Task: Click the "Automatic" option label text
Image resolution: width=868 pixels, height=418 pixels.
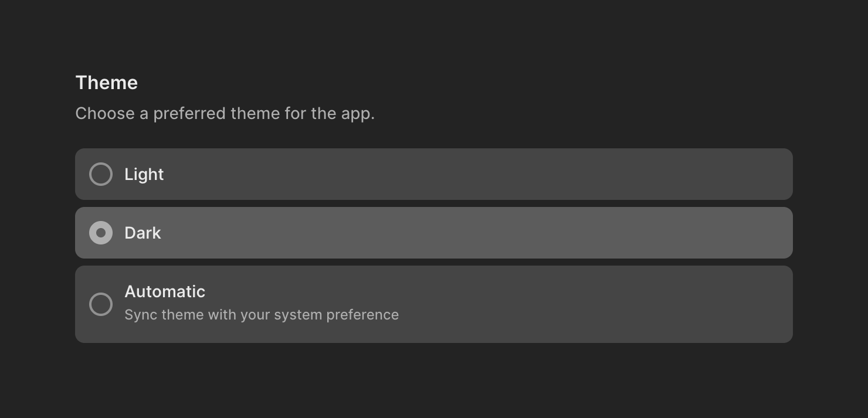Action: pos(165,291)
